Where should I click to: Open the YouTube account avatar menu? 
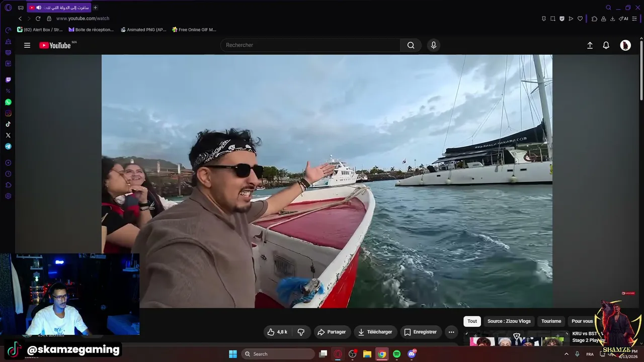coord(625,45)
